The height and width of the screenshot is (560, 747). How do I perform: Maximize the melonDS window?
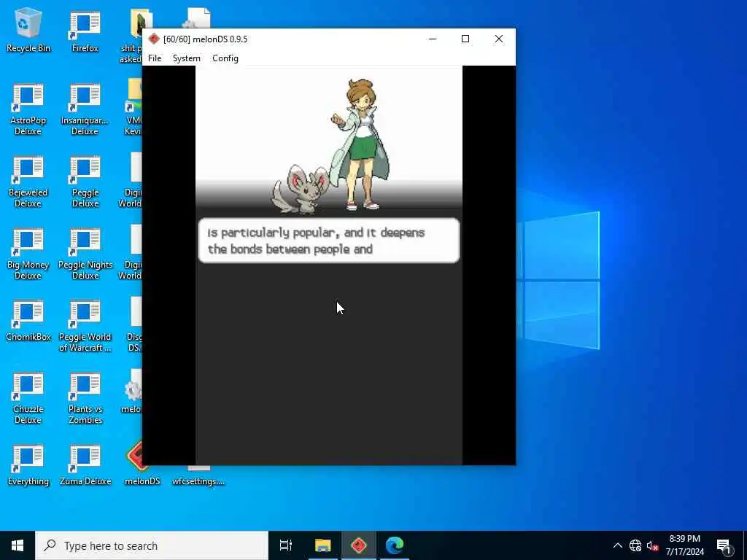[x=465, y=39]
